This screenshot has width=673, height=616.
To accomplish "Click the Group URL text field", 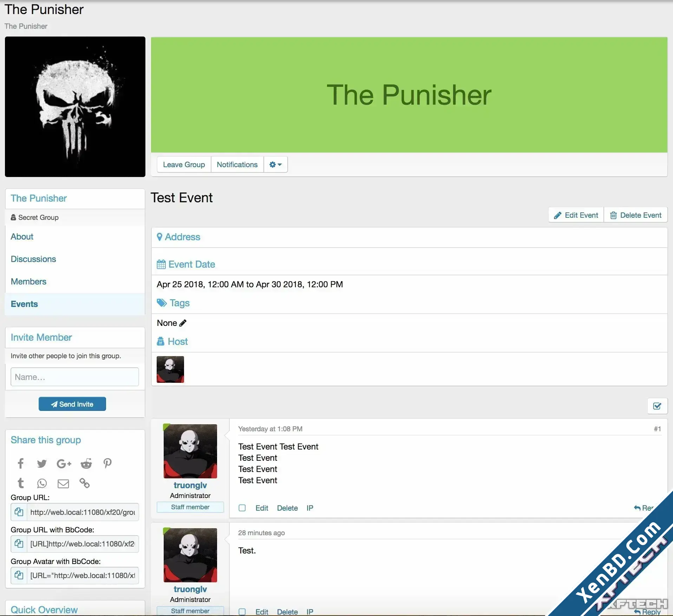I will coord(83,512).
